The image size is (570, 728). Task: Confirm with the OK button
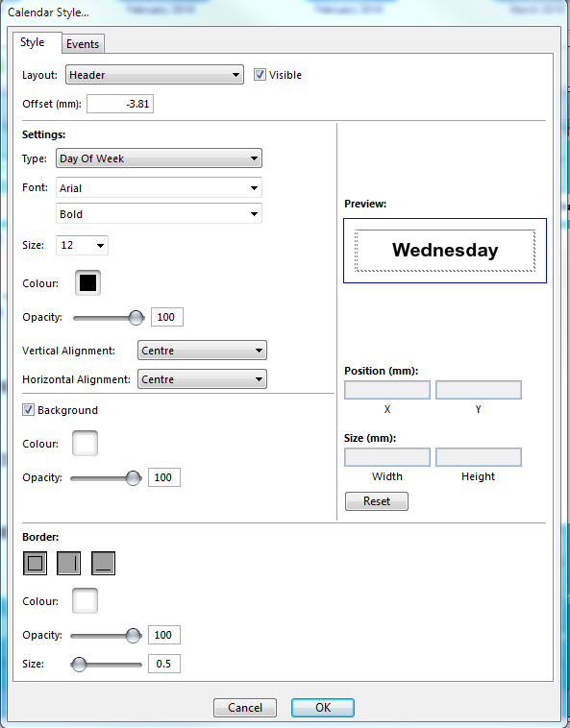pos(323,708)
